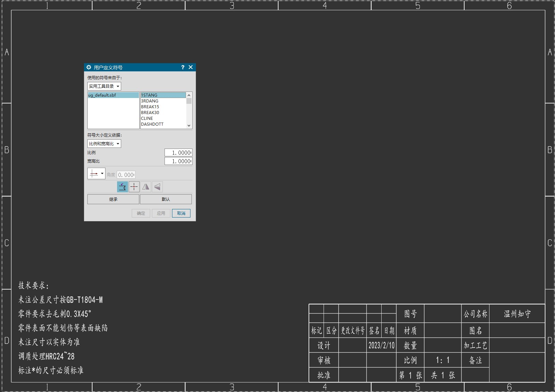
Task: Click the 确定 button
Action: [x=141, y=213]
